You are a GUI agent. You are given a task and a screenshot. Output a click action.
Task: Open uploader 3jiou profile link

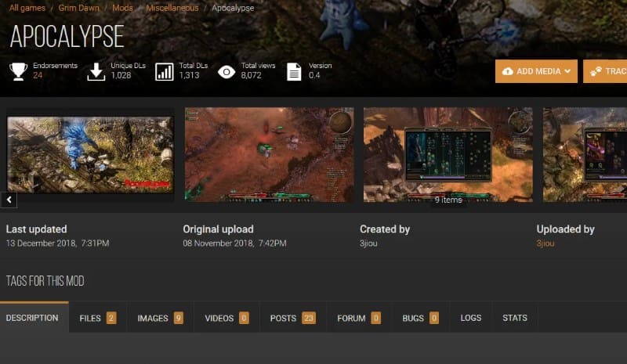[x=545, y=243]
